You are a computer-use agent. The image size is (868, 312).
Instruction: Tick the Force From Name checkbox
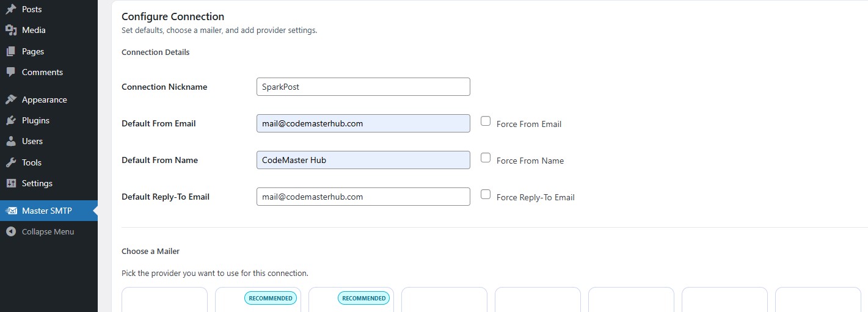[x=486, y=158]
